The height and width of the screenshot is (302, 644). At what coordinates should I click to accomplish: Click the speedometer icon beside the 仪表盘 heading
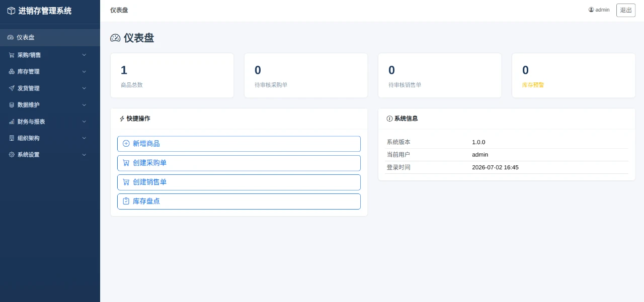[x=115, y=38]
